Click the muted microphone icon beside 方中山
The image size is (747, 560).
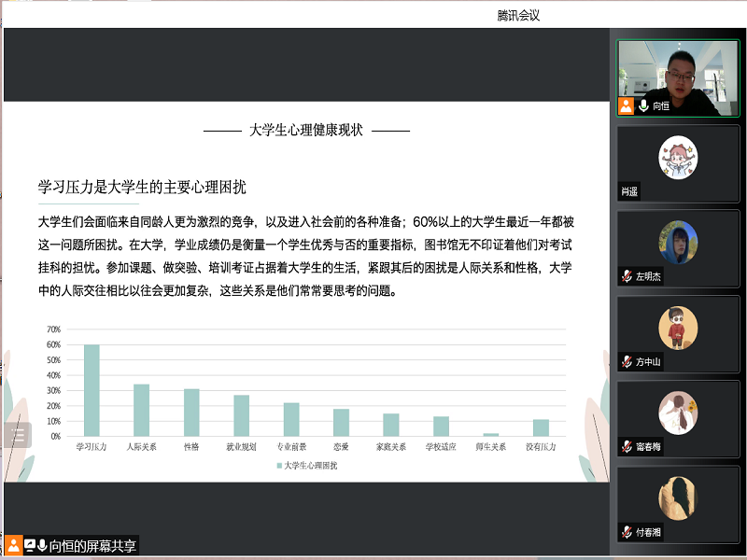627,362
